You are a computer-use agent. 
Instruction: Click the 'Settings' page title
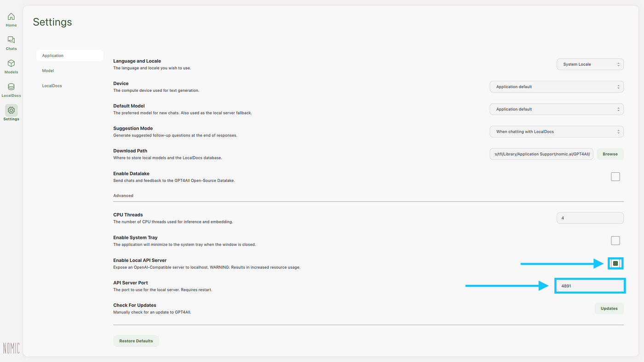pyautogui.click(x=52, y=22)
